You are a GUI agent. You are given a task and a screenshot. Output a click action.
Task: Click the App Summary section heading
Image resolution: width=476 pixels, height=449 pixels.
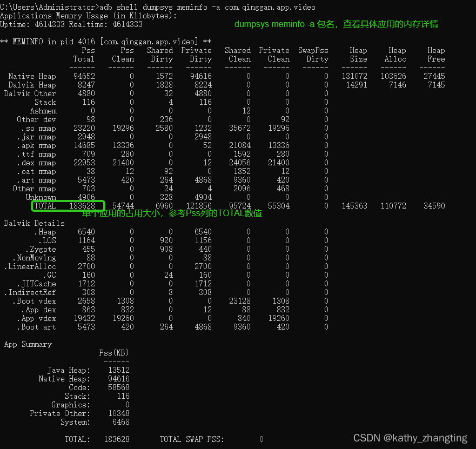[x=28, y=345]
